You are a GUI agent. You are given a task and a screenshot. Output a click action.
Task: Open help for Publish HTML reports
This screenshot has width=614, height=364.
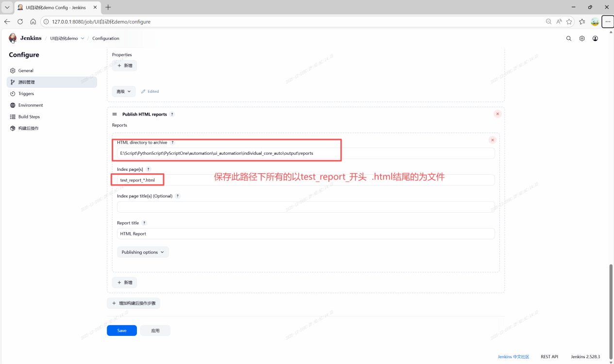(x=172, y=115)
